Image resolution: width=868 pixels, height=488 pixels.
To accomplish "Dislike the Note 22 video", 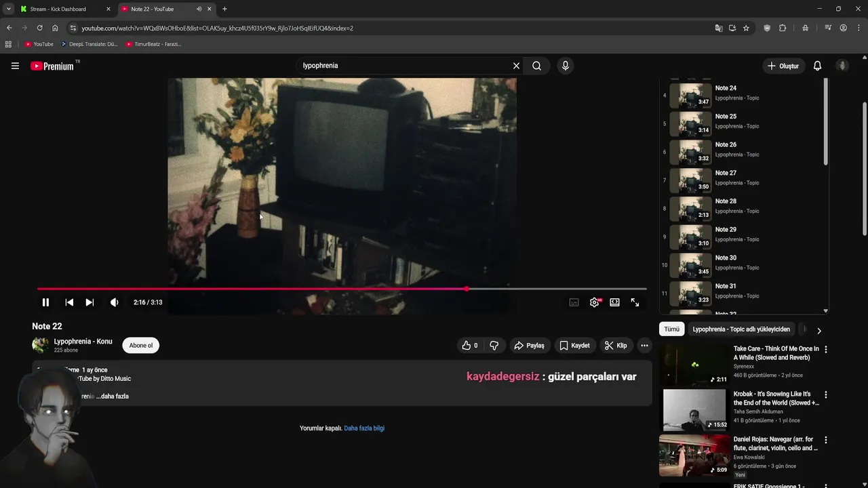I will [494, 346].
